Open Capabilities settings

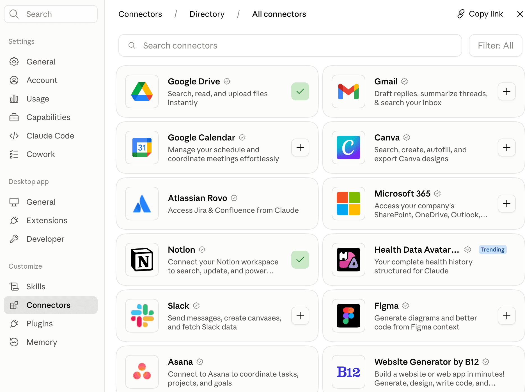pyautogui.click(x=51, y=117)
